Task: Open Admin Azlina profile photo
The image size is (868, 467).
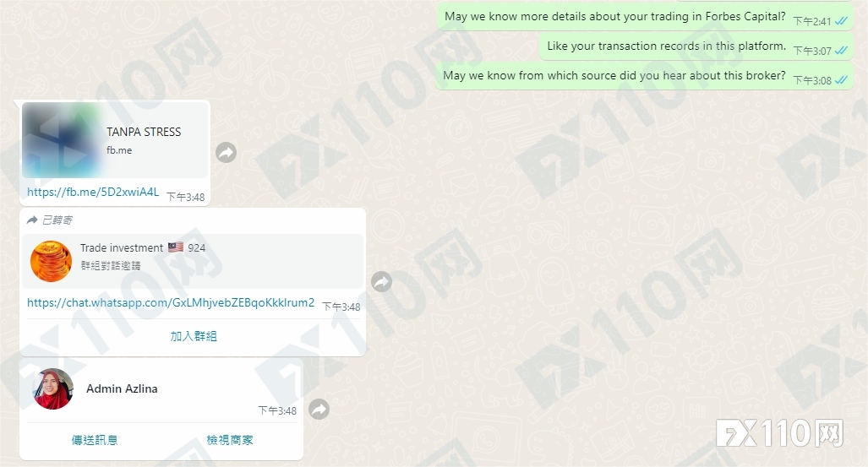Action: (x=53, y=389)
